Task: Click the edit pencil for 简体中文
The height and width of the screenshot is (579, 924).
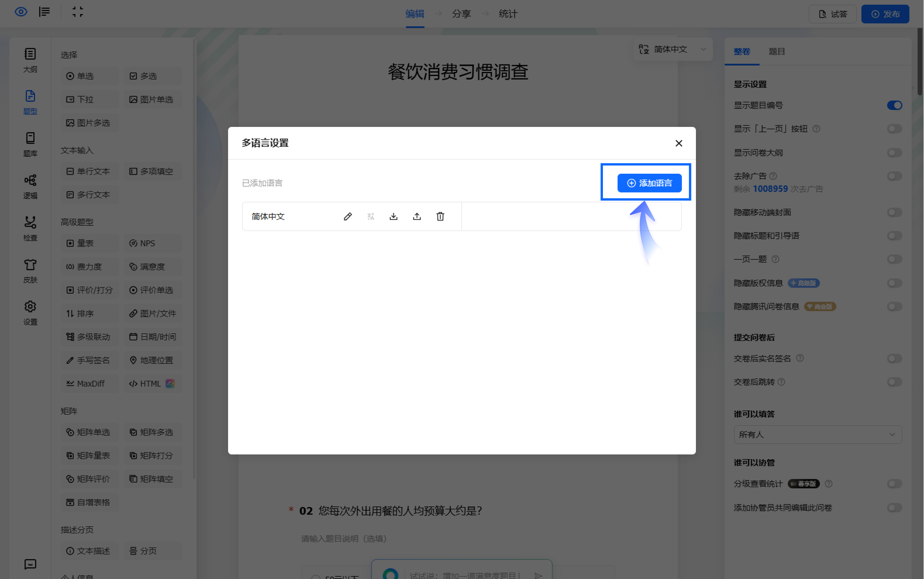Action: pyautogui.click(x=348, y=216)
